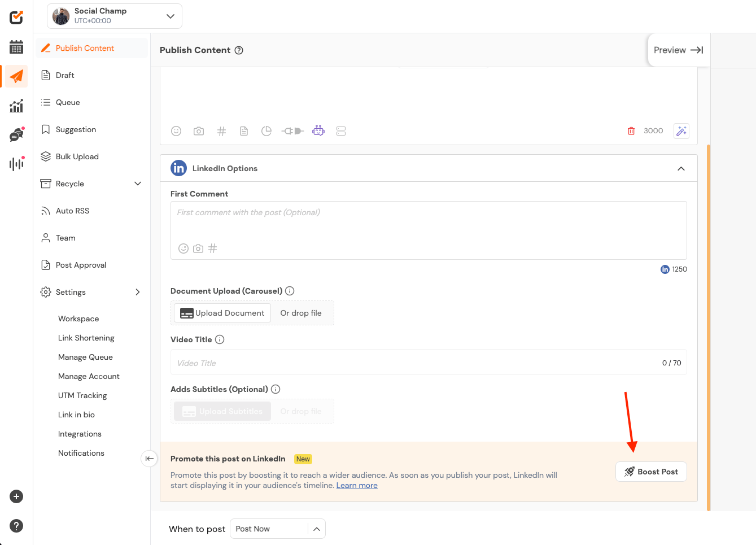Show info for Adds Subtitles (Optional)
The width and height of the screenshot is (756, 545).
pyautogui.click(x=276, y=389)
